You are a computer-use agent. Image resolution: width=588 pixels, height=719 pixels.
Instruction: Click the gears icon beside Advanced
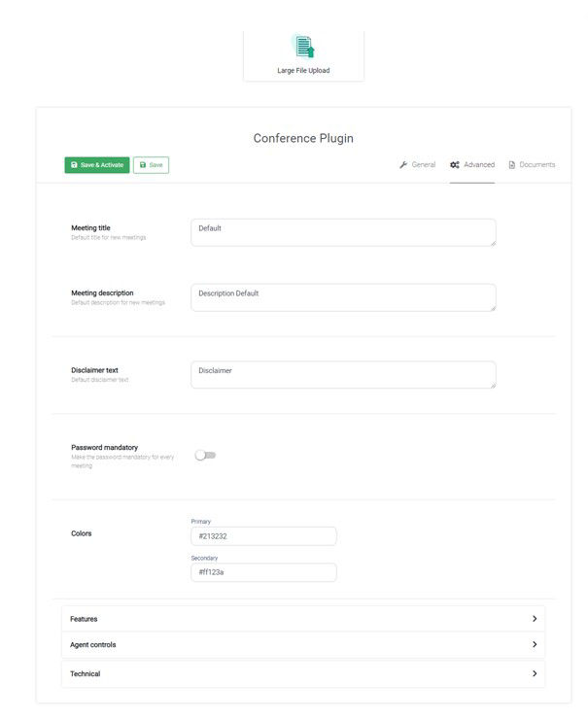[x=455, y=164]
